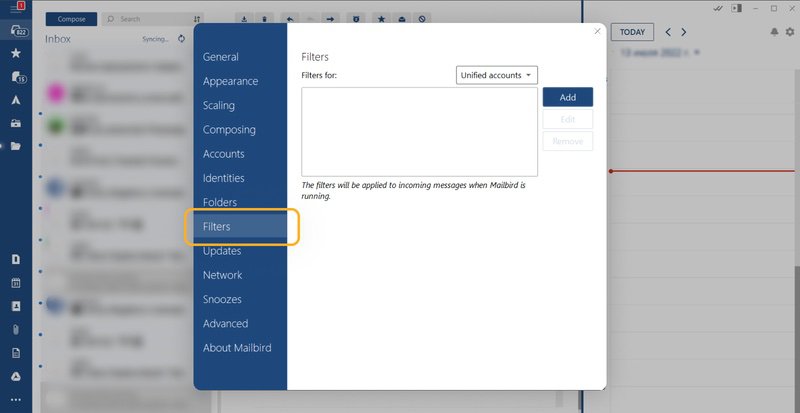The height and width of the screenshot is (413, 800).
Task: Click the calendar notifications bell icon
Action: (774, 32)
